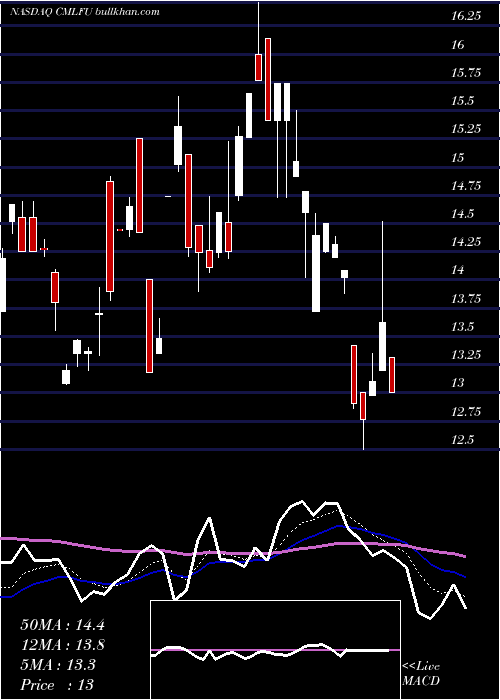Click the 16.25 price axis label
The image size is (500, 700).
pyautogui.click(x=467, y=17)
